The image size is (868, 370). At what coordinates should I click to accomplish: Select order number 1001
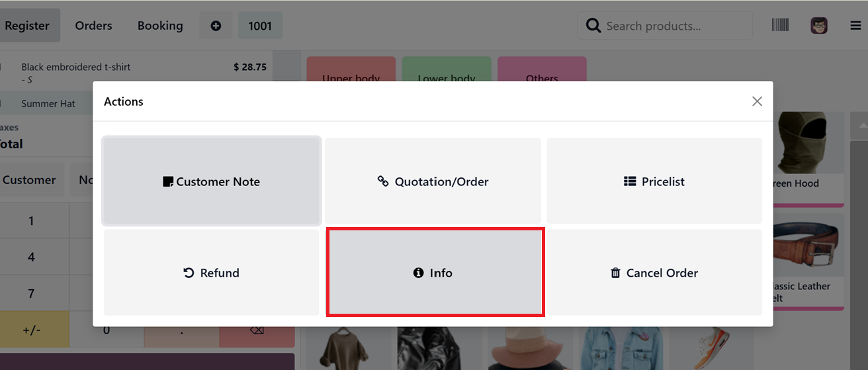pos(260,26)
